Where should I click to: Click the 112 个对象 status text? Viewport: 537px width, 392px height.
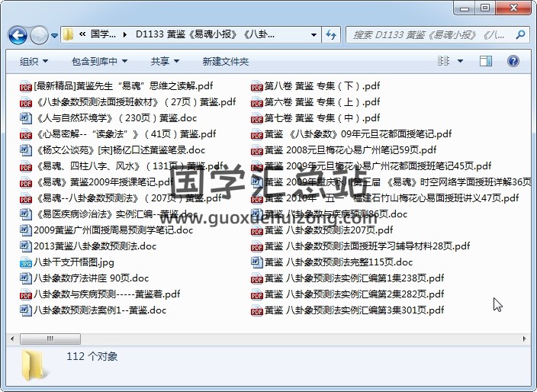coord(92,356)
